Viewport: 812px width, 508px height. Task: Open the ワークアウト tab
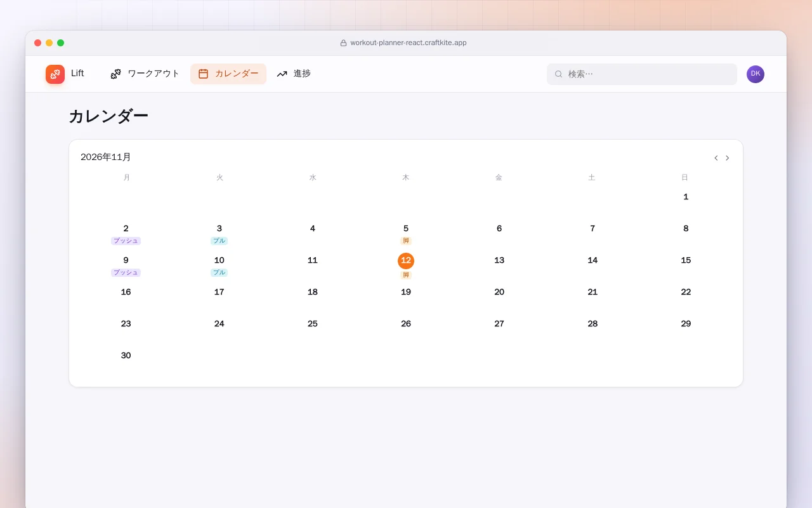(x=145, y=74)
